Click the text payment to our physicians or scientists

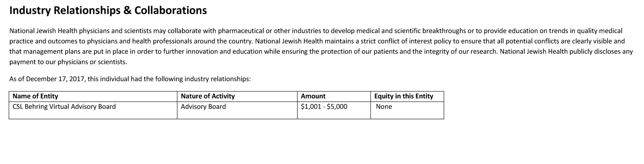[x=68, y=62]
